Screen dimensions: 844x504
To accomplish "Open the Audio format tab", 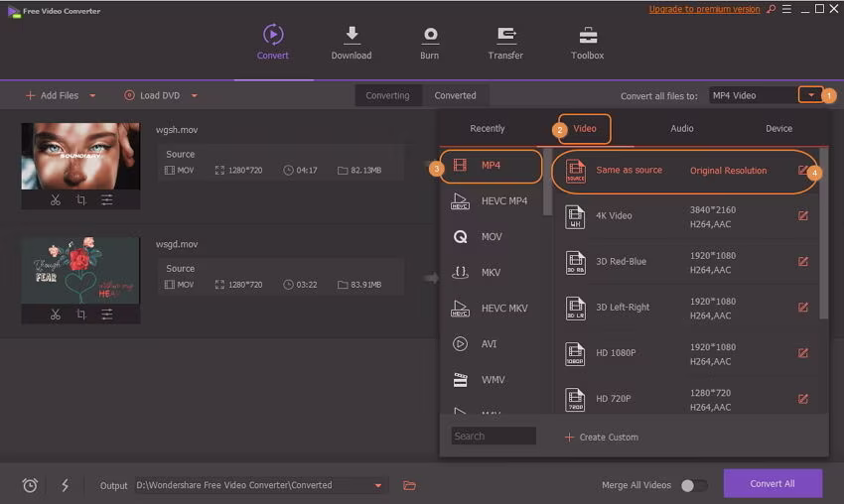I will (682, 129).
